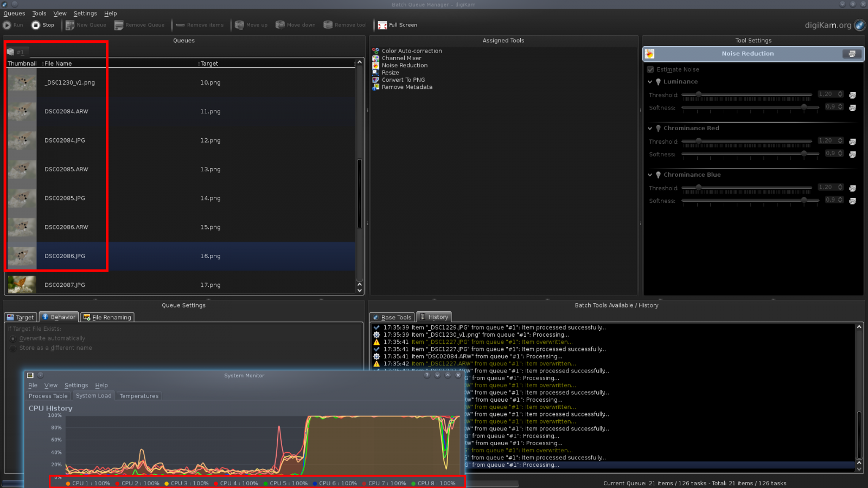Viewport: 868px width, 488px height.
Task: Select the DSC02085.ARW queue item
Action: [65, 169]
